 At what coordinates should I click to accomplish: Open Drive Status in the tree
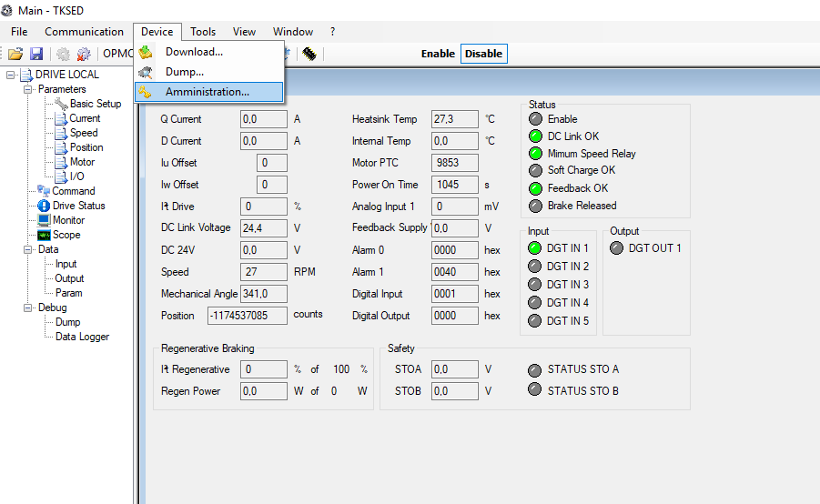pos(78,206)
